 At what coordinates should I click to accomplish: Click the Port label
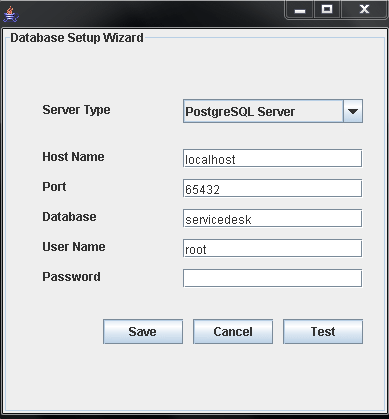54,187
